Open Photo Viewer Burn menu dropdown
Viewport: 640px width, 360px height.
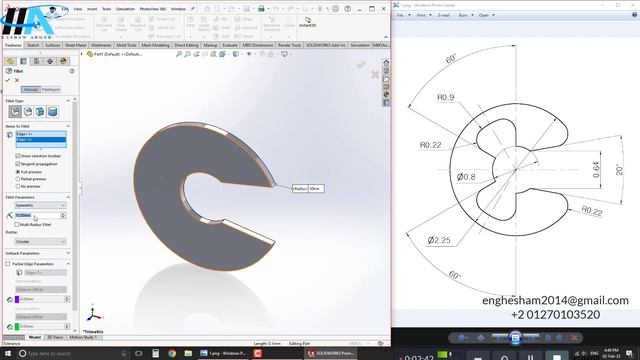click(x=466, y=15)
